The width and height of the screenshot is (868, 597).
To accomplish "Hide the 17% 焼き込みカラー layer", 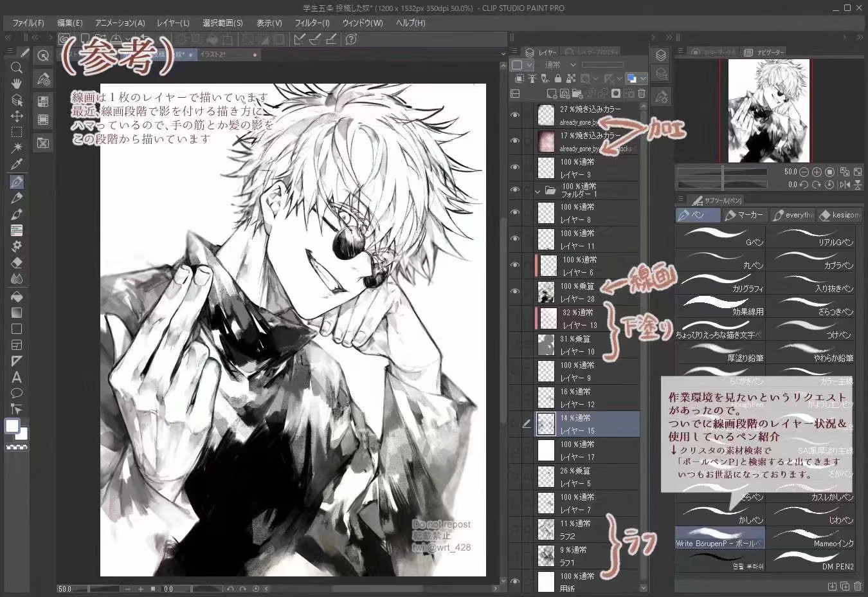I will pyautogui.click(x=515, y=141).
